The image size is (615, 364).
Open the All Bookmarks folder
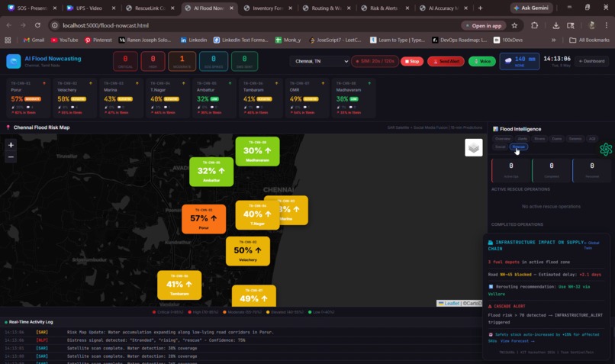tap(590, 40)
